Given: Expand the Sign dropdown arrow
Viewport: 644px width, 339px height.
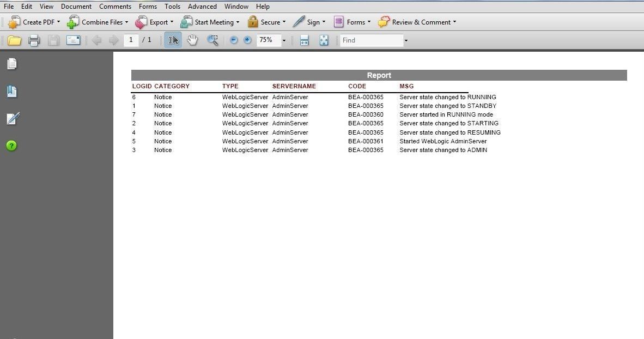Looking at the screenshot, I should [324, 22].
